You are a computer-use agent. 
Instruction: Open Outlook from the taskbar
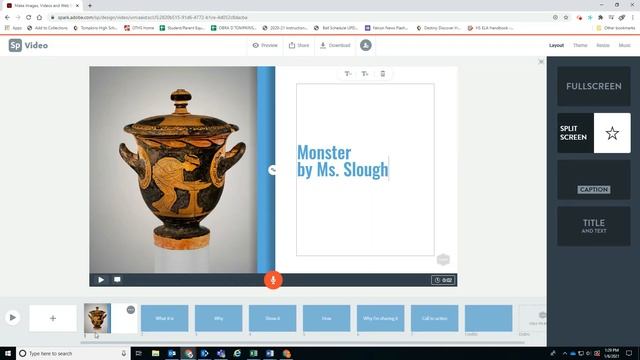click(172, 353)
